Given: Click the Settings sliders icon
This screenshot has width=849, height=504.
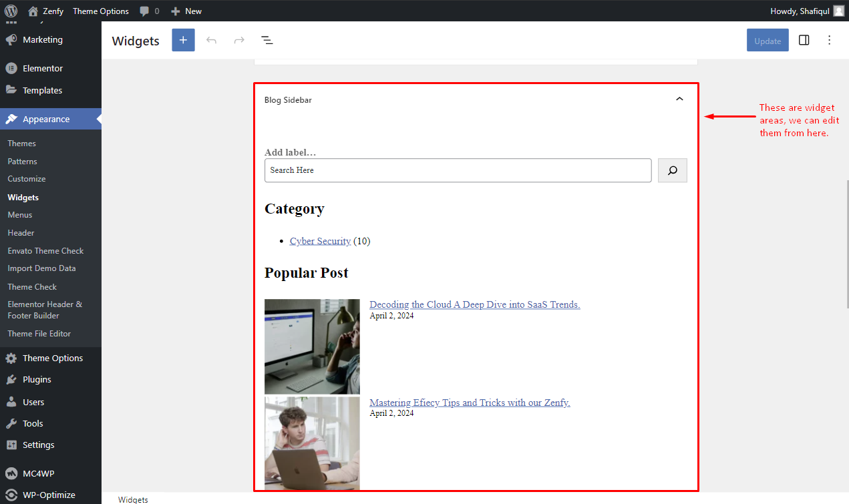Looking at the screenshot, I should tap(11, 445).
